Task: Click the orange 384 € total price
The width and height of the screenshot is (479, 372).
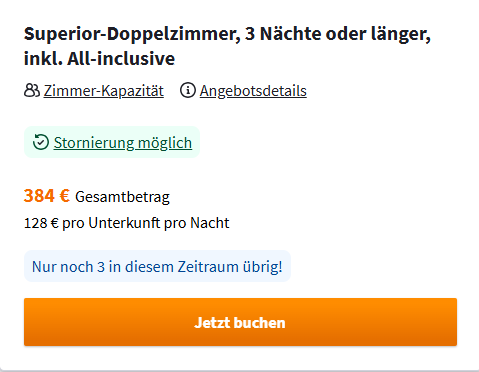Action: point(47,196)
